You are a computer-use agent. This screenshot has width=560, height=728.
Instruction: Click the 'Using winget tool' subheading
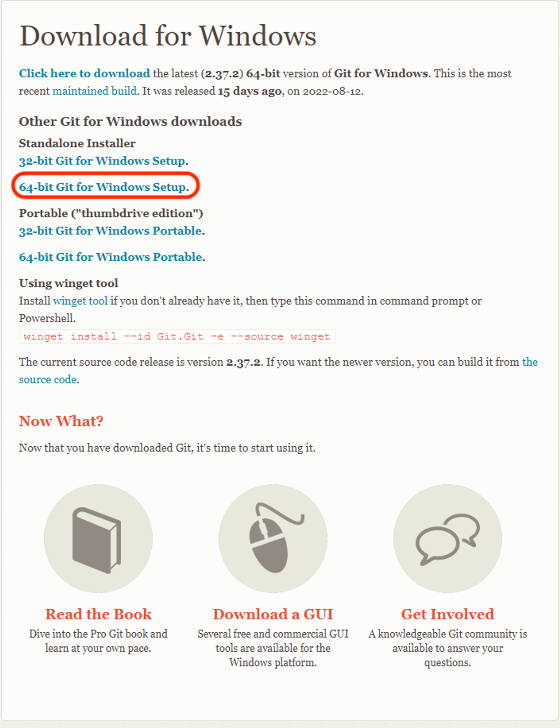coord(68,283)
